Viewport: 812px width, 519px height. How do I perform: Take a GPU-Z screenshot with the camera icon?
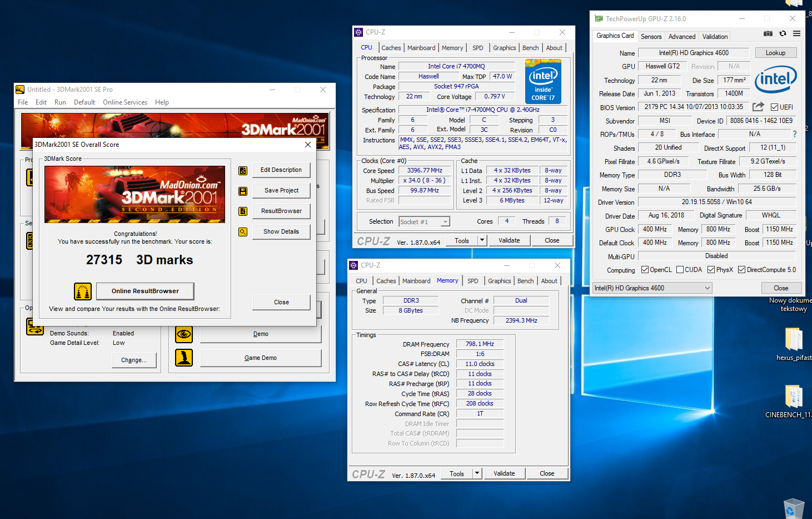(768, 33)
